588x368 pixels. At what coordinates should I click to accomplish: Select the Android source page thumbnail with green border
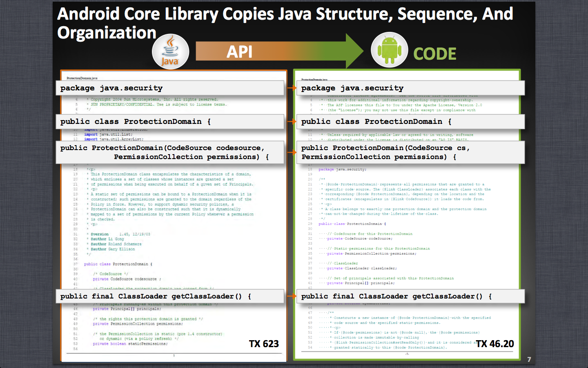(407, 215)
